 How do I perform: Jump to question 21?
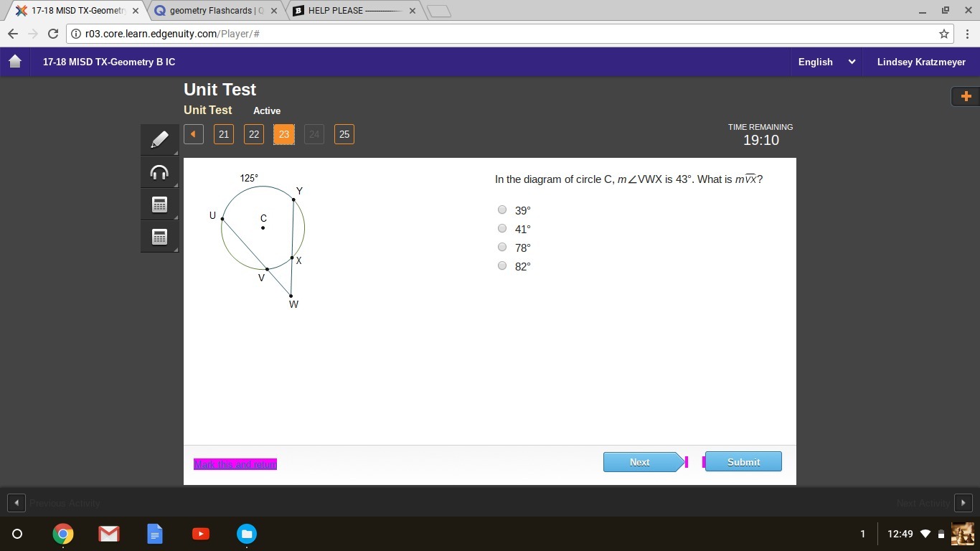[224, 134]
